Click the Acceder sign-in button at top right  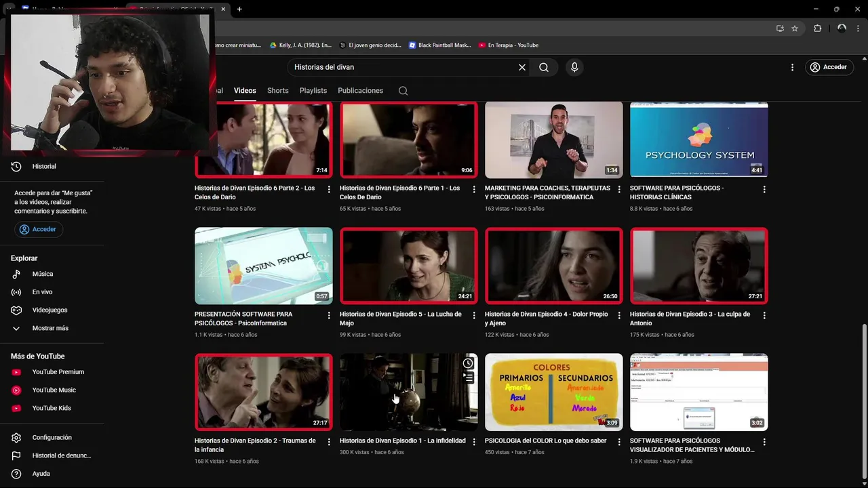(828, 67)
